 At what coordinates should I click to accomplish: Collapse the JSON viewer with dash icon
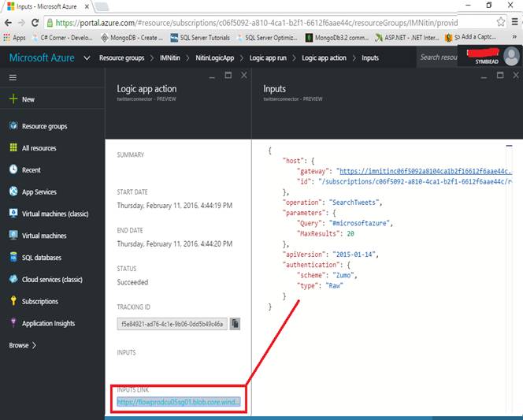pyautogui.click(x=509, y=146)
